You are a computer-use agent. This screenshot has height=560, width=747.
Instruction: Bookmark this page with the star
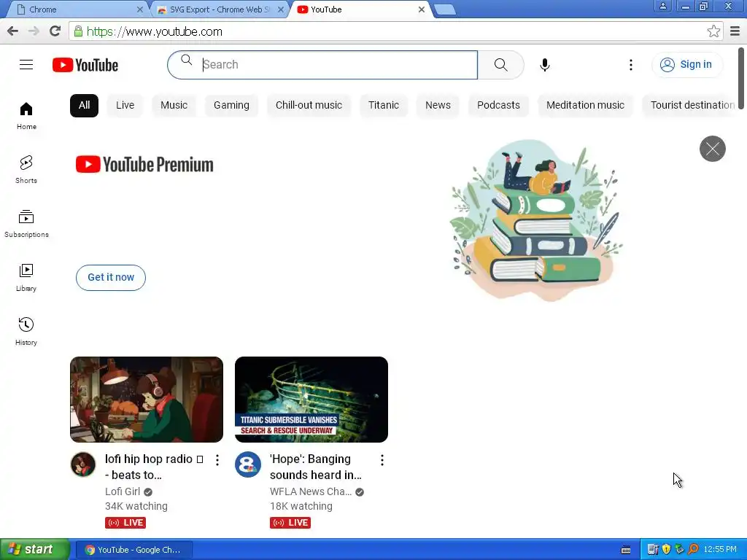tap(713, 31)
